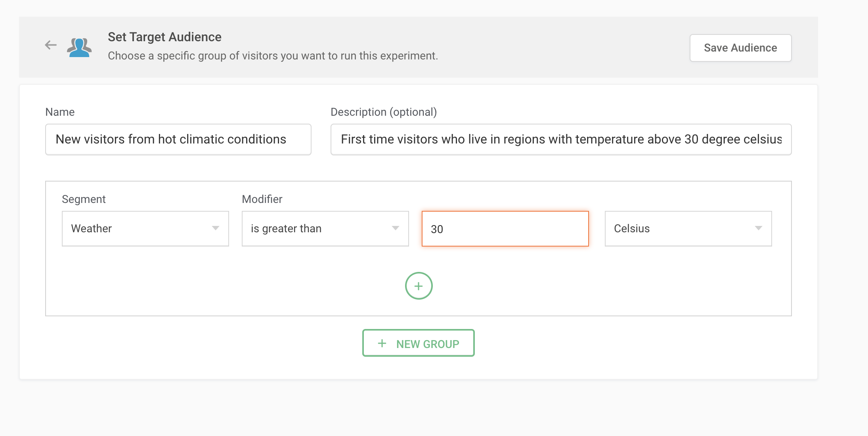Viewport: 868px width, 436px height.
Task: Click the Segment label
Action: pyautogui.click(x=84, y=199)
